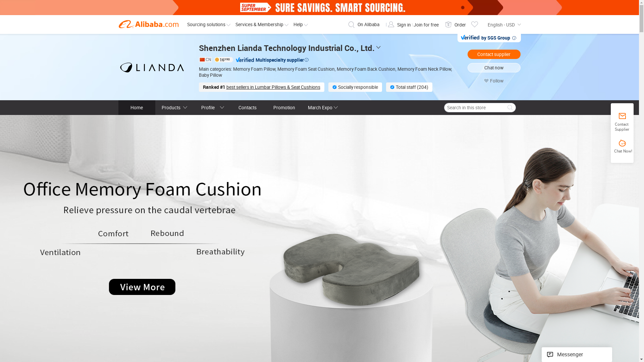Expand the company name dropdown arrow

tap(378, 48)
